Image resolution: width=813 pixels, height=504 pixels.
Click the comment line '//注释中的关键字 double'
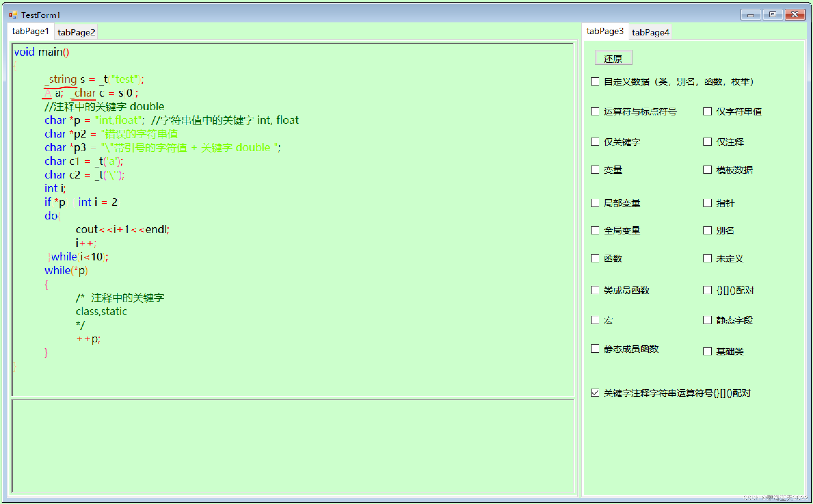coord(105,107)
